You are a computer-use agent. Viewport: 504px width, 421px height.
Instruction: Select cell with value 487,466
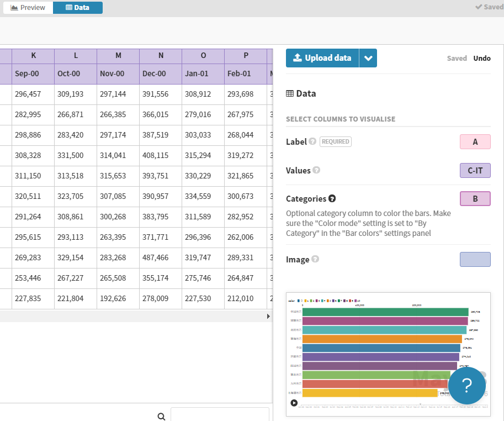coord(161,257)
